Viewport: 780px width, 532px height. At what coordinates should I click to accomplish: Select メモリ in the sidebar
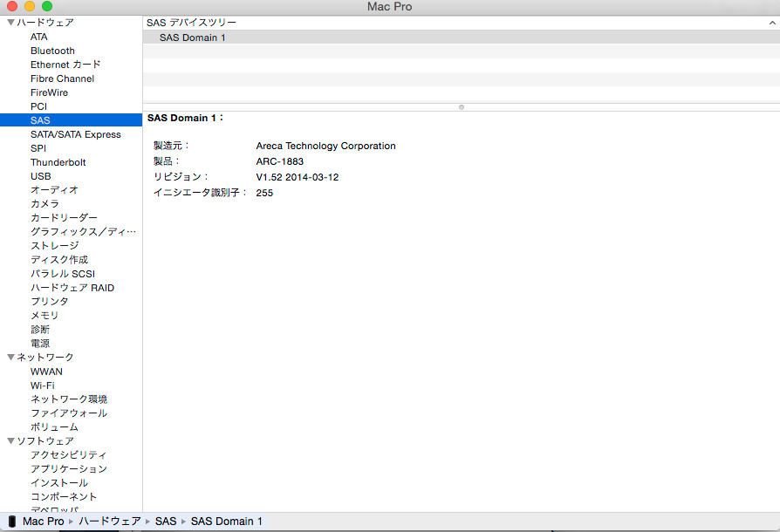[x=44, y=315]
